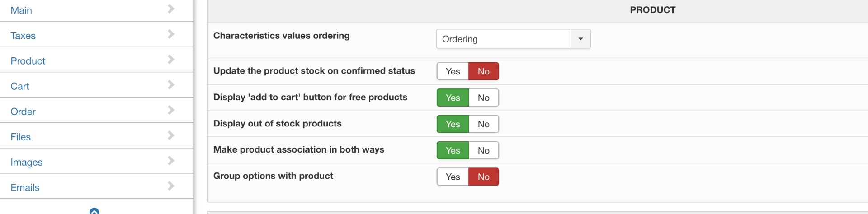Click the Ordering combo box field
868x214 pixels.
[503, 39]
